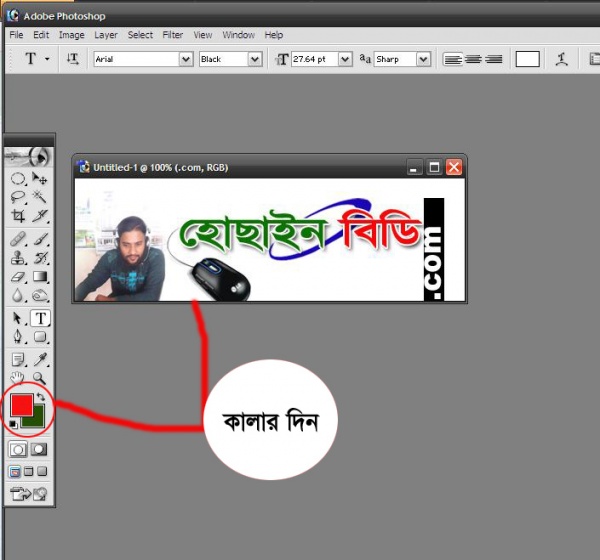The height and width of the screenshot is (560, 600).
Task: Switch to Standard mode editing
Action: pos(18,449)
